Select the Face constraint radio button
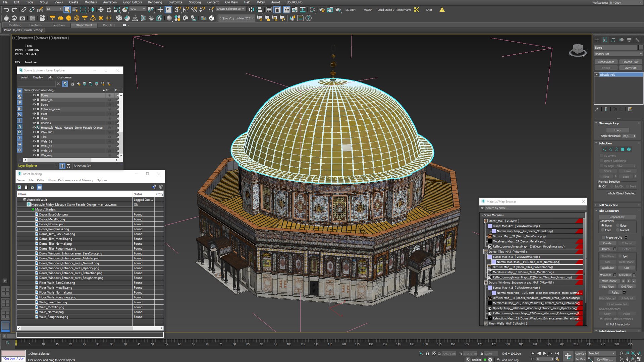 pos(603,230)
